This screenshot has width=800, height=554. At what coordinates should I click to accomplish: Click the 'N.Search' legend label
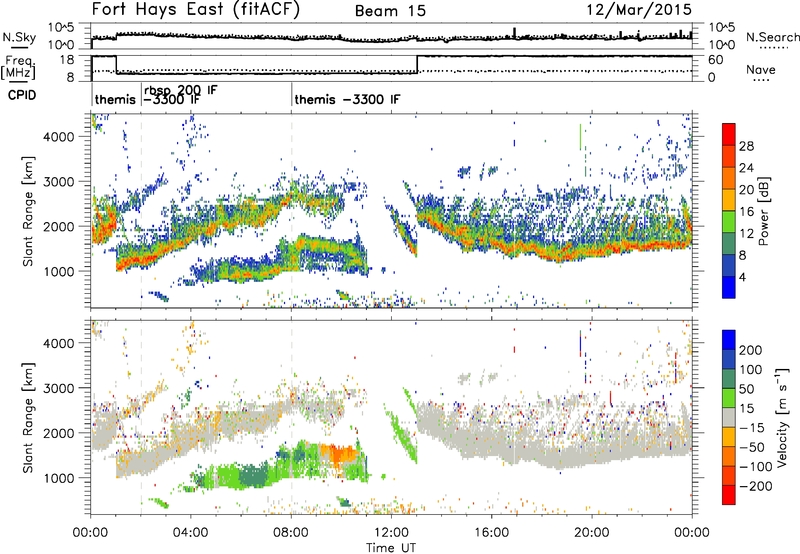(772, 37)
